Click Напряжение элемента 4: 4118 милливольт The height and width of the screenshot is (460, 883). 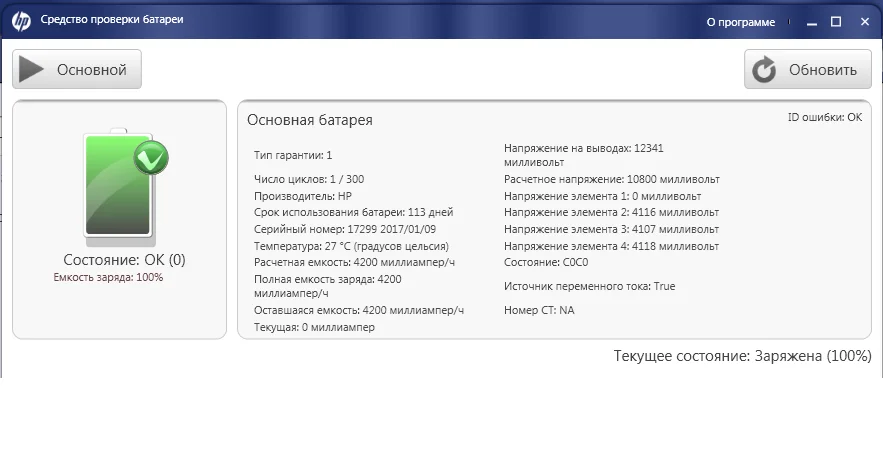[x=611, y=246]
